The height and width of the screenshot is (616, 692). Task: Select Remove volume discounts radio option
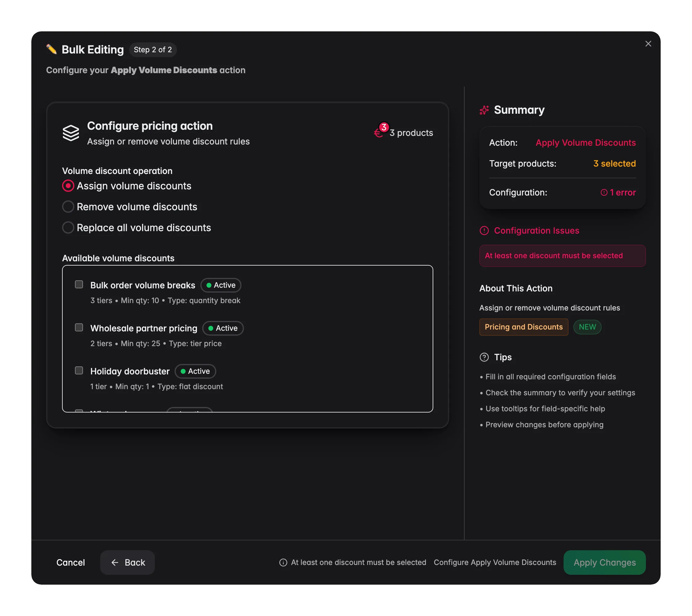click(68, 207)
